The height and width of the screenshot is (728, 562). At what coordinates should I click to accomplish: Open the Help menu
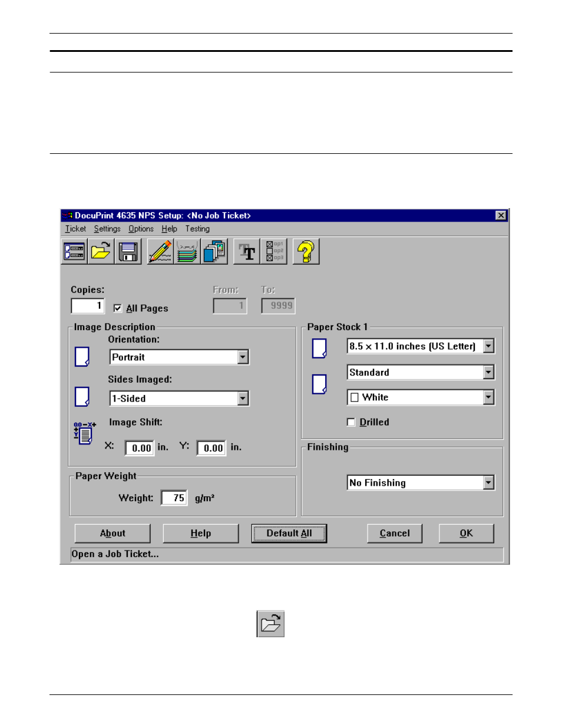[x=170, y=229]
